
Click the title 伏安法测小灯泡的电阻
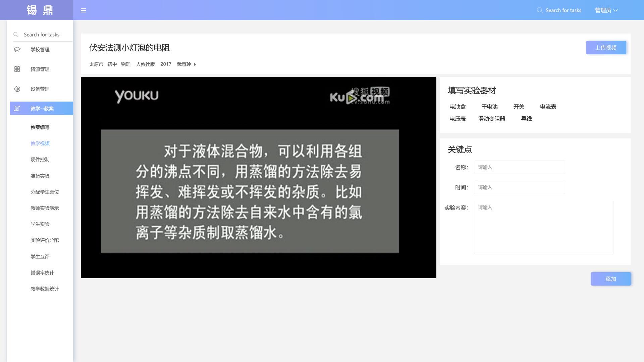[x=129, y=48]
